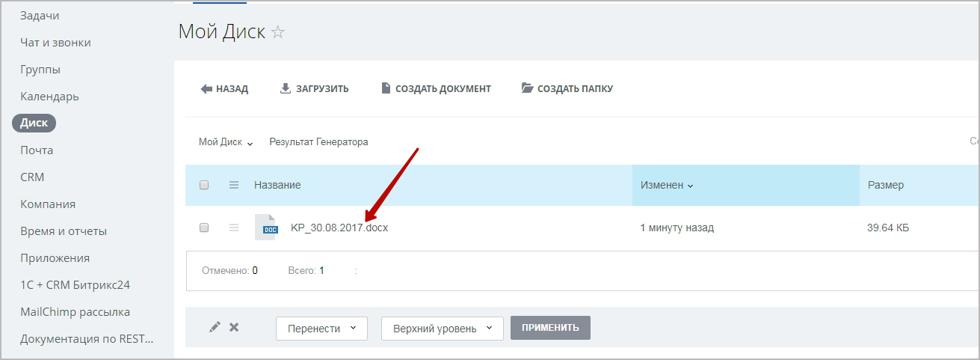Click the delete cross icon below the list
This screenshot has height=360, width=980.
[x=234, y=327]
